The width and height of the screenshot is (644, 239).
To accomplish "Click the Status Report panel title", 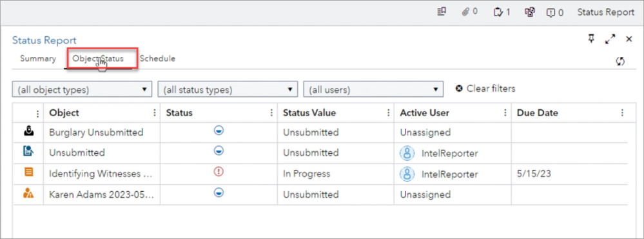I will (x=44, y=40).
